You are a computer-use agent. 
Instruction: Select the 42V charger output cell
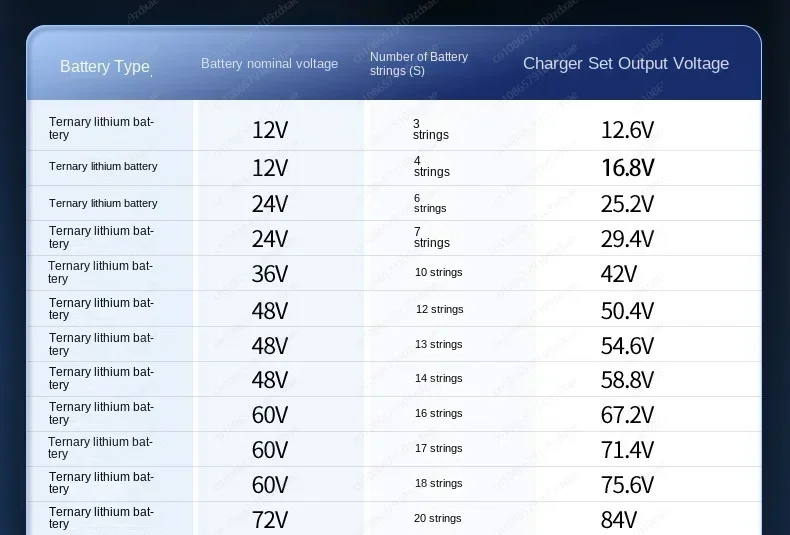coord(619,274)
